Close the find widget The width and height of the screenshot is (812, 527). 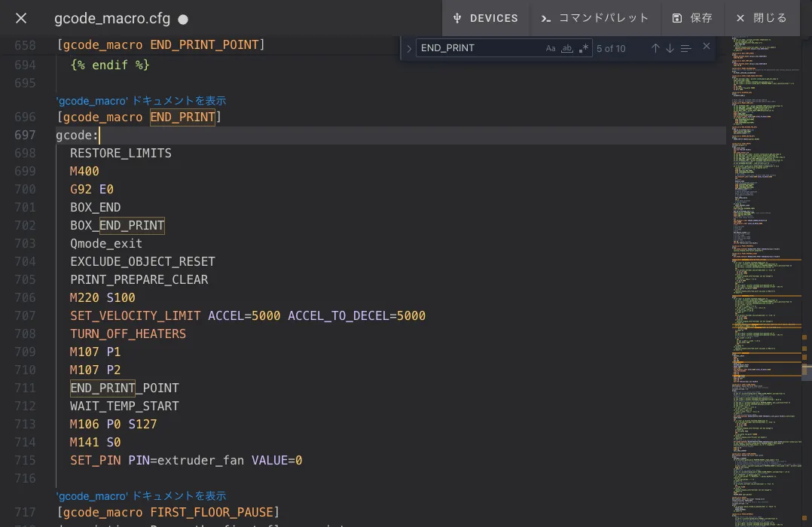point(707,47)
